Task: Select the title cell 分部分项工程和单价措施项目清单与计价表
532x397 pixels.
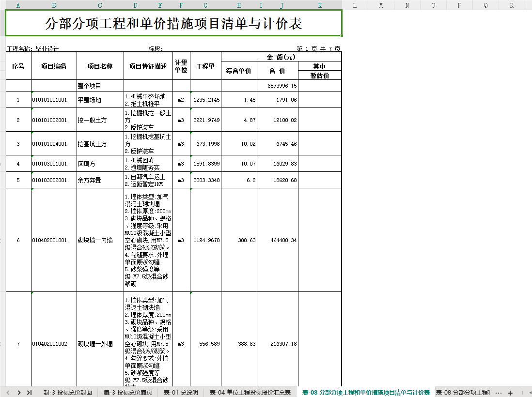Action: [x=173, y=23]
